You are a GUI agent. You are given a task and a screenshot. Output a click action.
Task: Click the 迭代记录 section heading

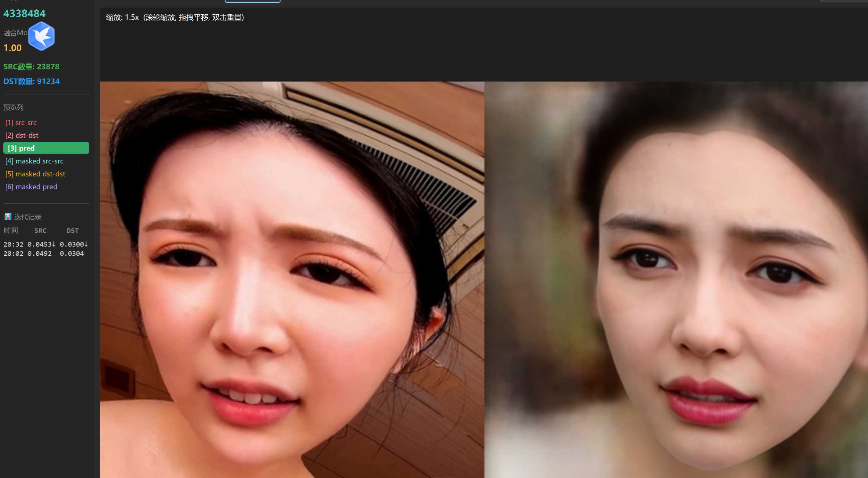[x=28, y=217]
